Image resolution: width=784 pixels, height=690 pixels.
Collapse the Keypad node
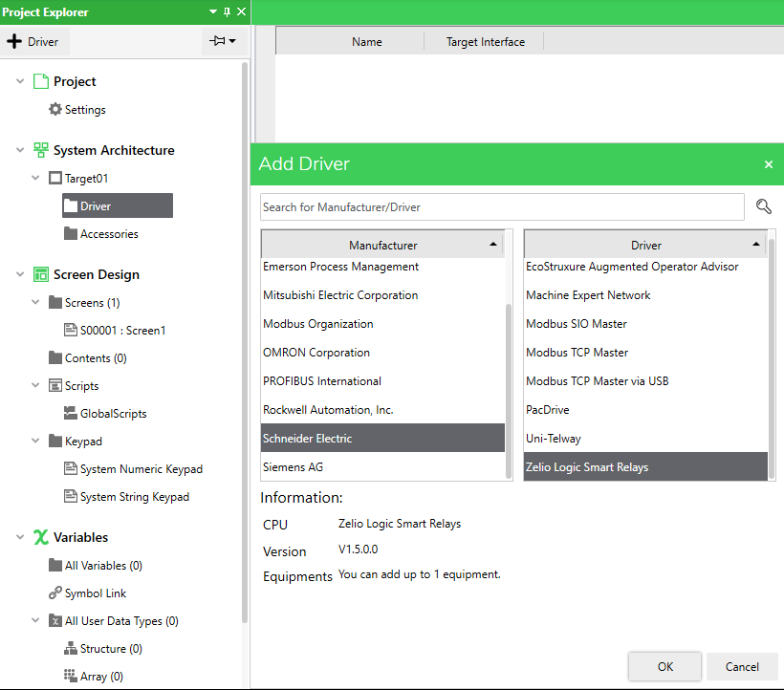click(x=35, y=441)
